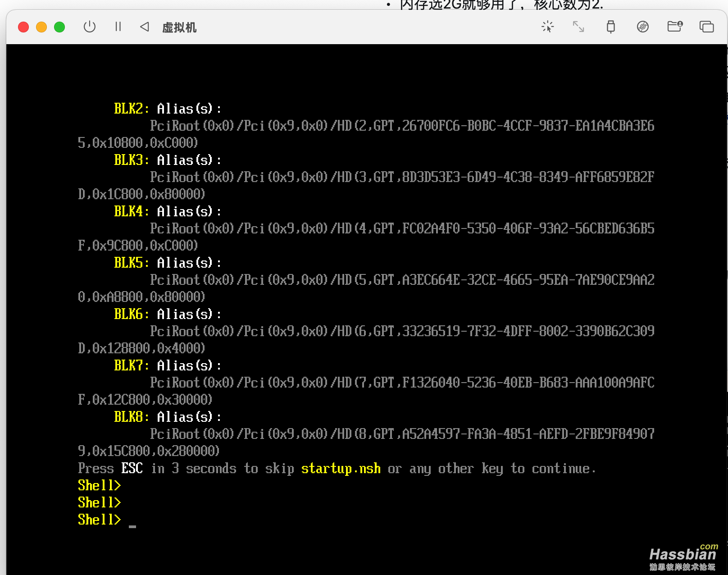Click the text 9,0x15C800,0x280000)
The height and width of the screenshot is (575, 728).
click(x=149, y=451)
